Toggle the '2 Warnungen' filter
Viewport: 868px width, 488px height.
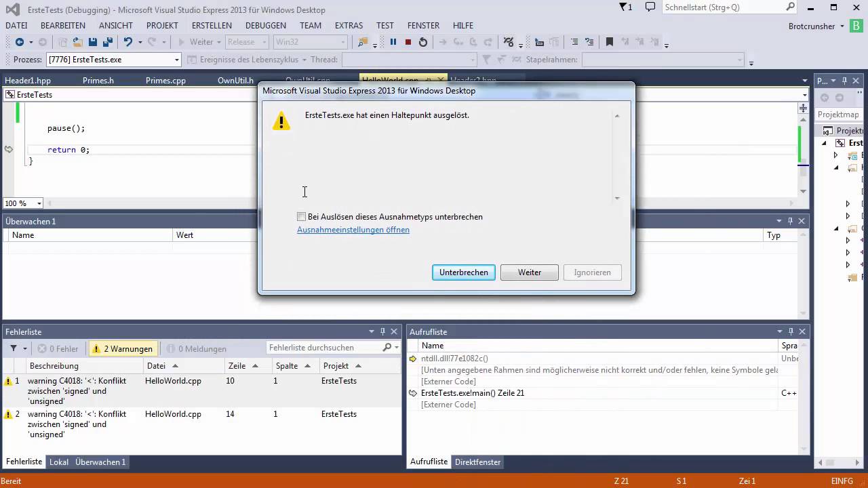tap(123, 348)
